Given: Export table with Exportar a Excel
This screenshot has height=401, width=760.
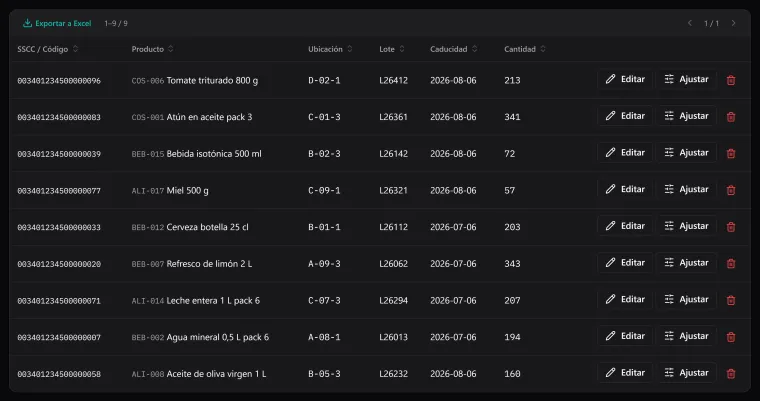Looking at the screenshot, I should (x=57, y=23).
